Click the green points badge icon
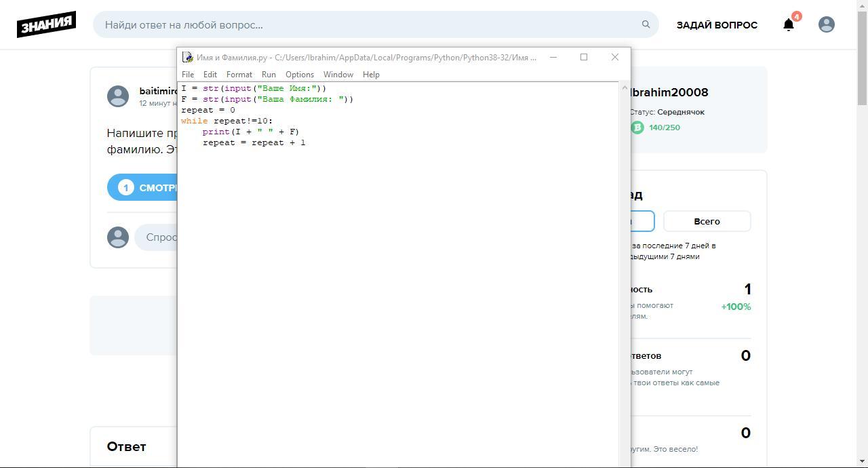 pyautogui.click(x=637, y=128)
